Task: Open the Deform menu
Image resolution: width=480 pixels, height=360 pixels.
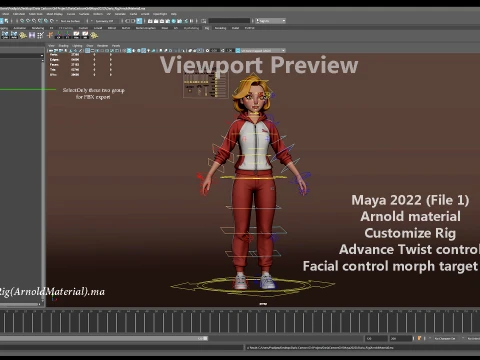Action: coord(98,14)
